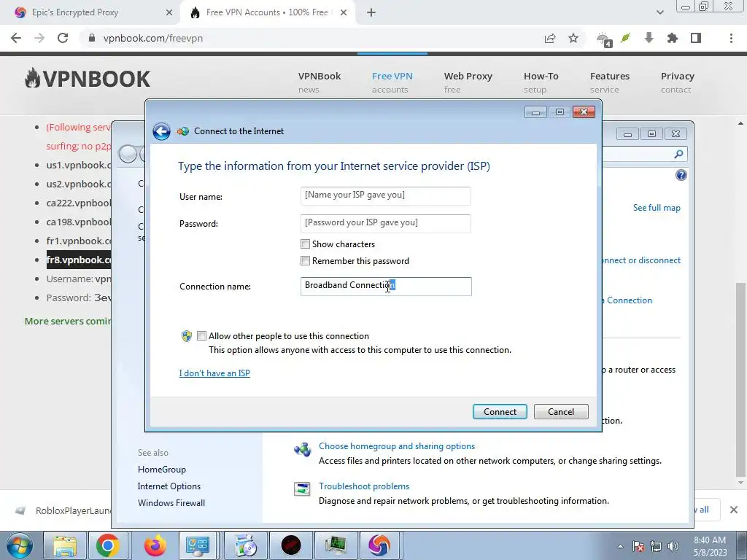Click the network tray icon
The width and height of the screenshot is (747, 560).
pyautogui.click(x=656, y=547)
